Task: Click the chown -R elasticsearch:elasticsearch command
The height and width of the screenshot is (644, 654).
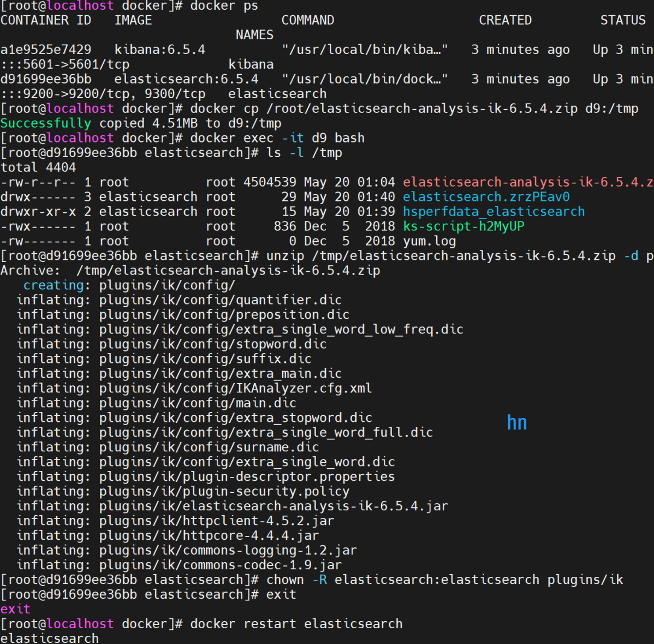Action: 444,580
